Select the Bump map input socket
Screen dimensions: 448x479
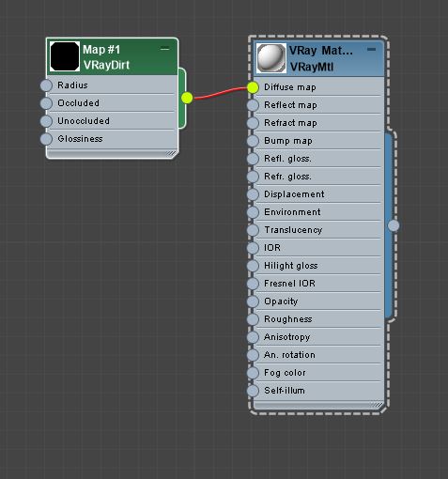253,141
